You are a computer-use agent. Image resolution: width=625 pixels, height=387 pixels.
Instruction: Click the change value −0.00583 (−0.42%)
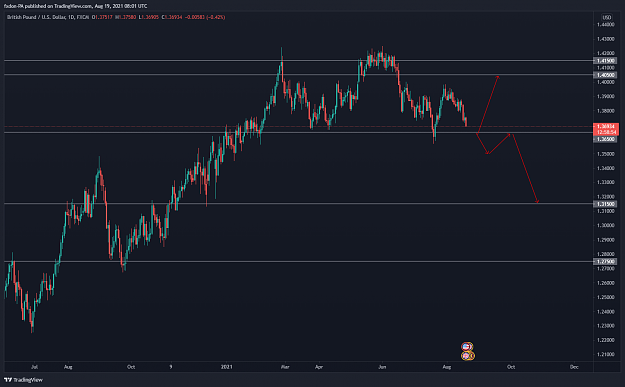pyautogui.click(x=205, y=18)
